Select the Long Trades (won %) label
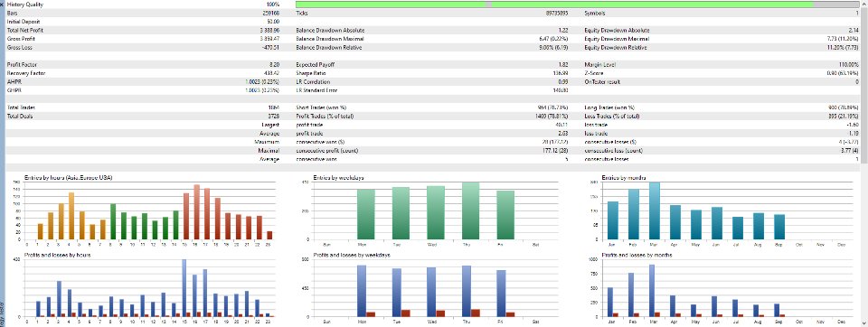The width and height of the screenshot is (868, 327). (609, 107)
